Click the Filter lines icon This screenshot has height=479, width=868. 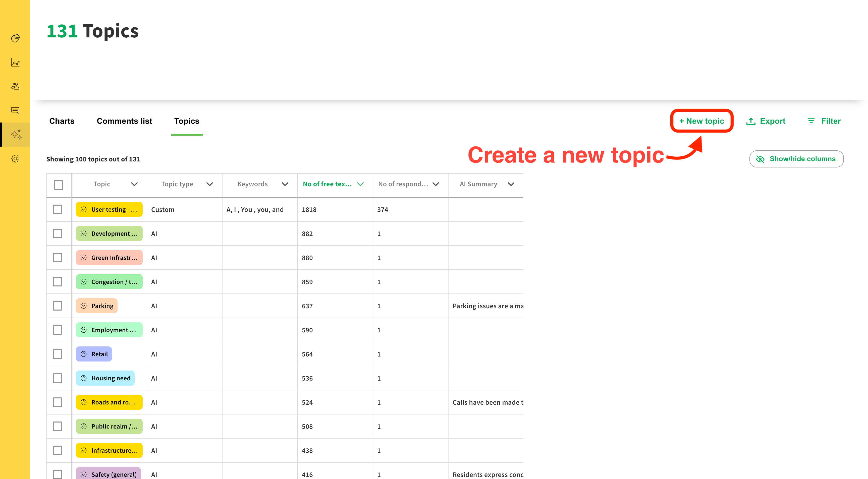coord(811,121)
